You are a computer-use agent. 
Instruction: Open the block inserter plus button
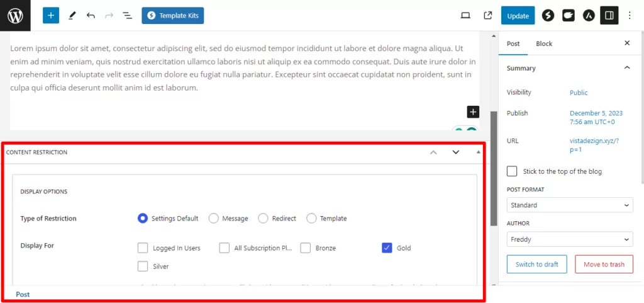(51, 15)
